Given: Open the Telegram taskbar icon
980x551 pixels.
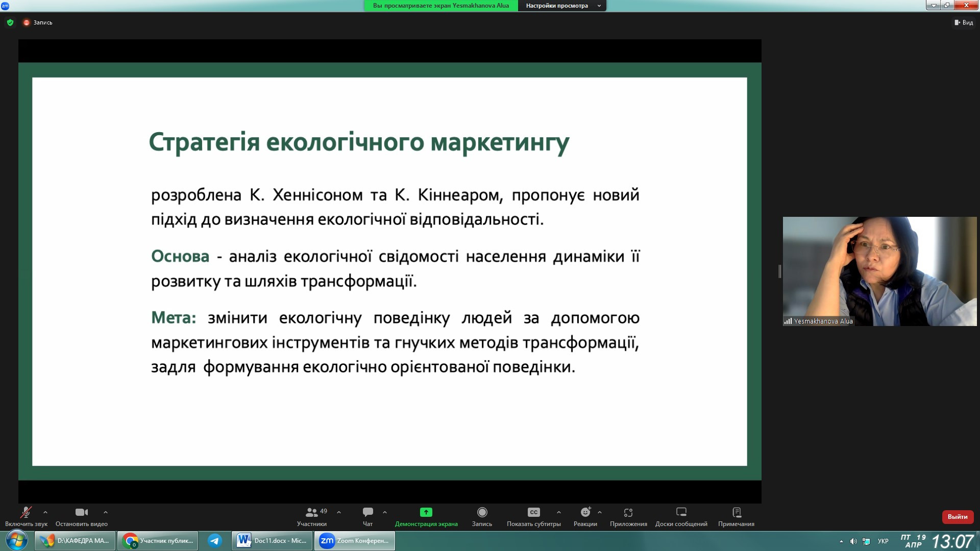Looking at the screenshot, I should 215,540.
